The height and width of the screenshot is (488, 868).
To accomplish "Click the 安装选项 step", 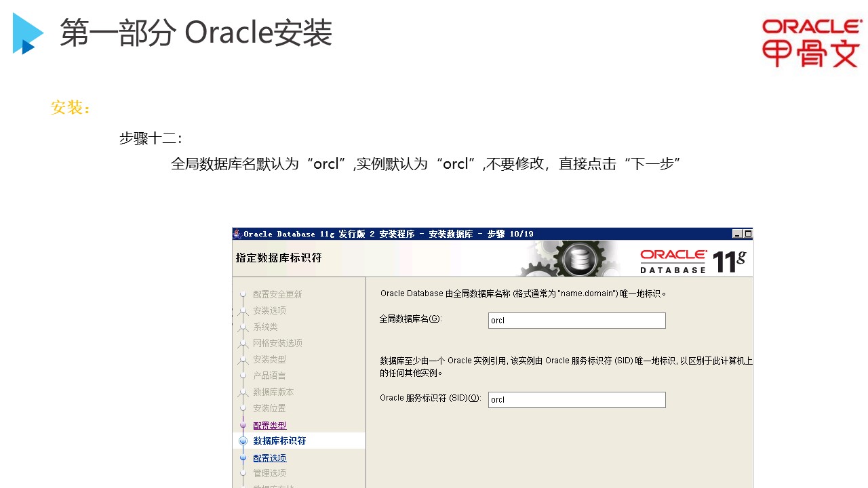I will point(269,310).
